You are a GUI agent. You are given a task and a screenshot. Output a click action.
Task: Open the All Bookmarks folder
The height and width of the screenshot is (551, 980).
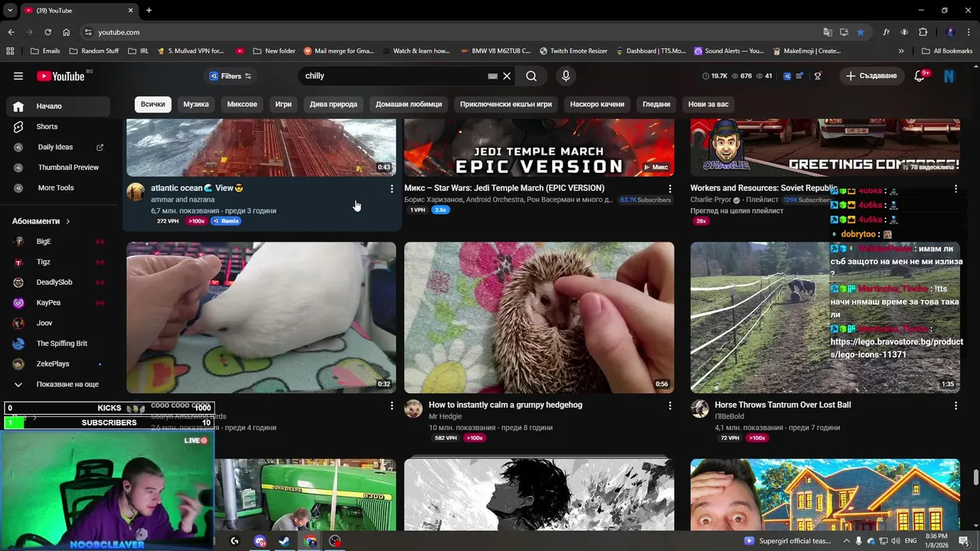click(947, 51)
